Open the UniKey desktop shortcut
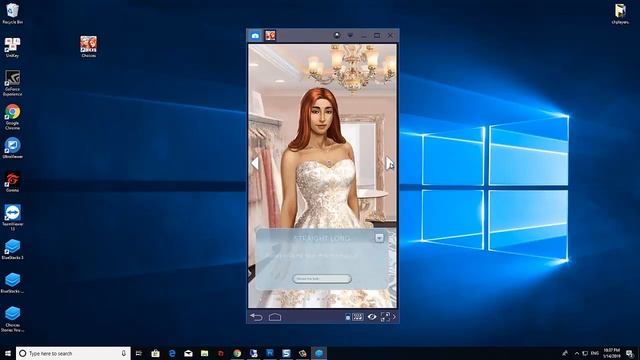640x360 pixels. click(x=12, y=47)
